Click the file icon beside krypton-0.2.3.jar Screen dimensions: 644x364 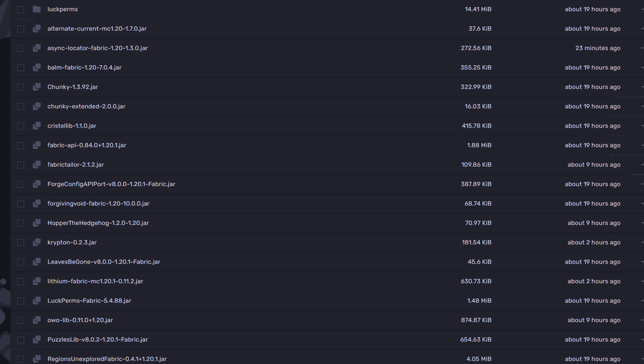pyautogui.click(x=37, y=242)
